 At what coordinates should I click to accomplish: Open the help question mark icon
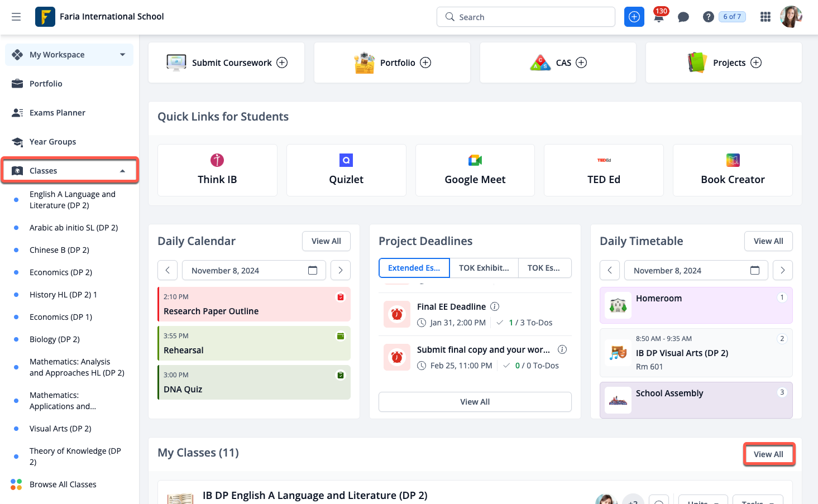tap(708, 17)
